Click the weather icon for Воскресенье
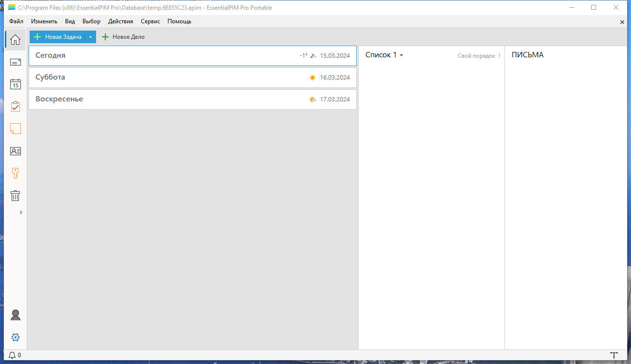 coord(313,99)
